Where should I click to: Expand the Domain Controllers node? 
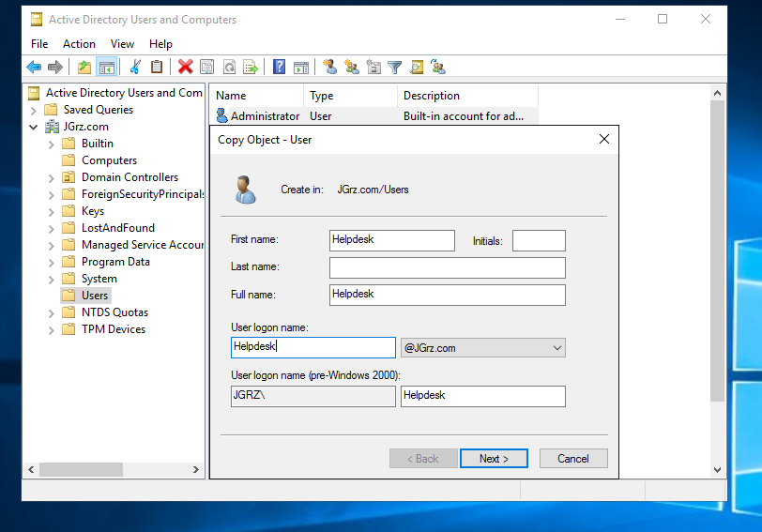click(x=51, y=178)
